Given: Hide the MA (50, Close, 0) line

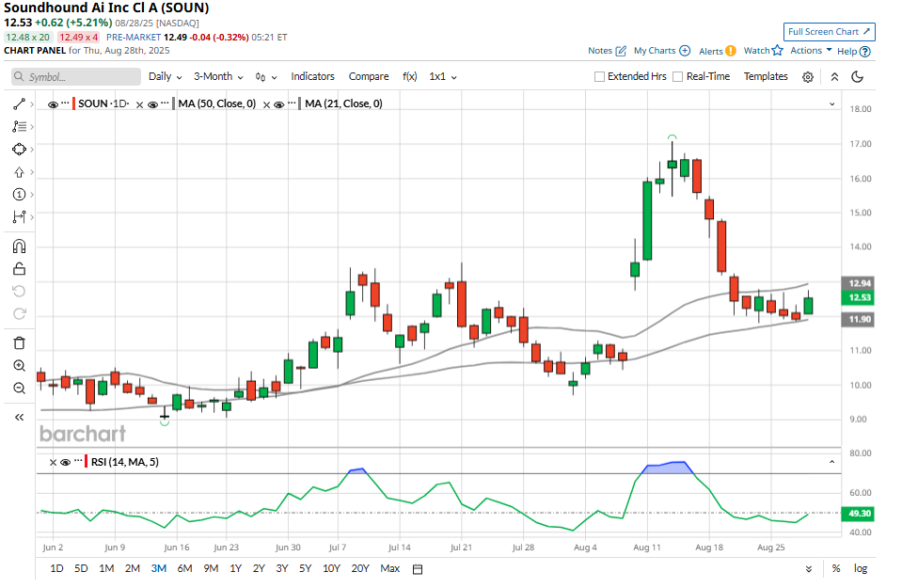Looking at the screenshot, I should (152, 104).
